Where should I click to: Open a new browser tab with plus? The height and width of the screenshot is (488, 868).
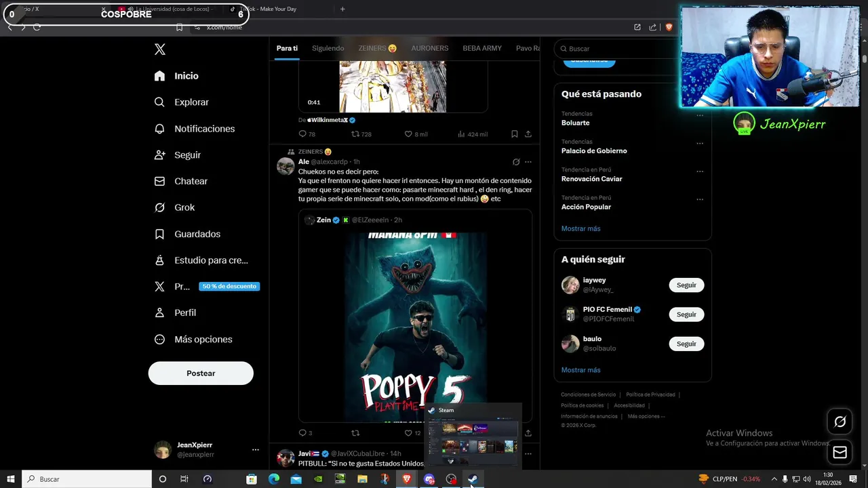342,9
